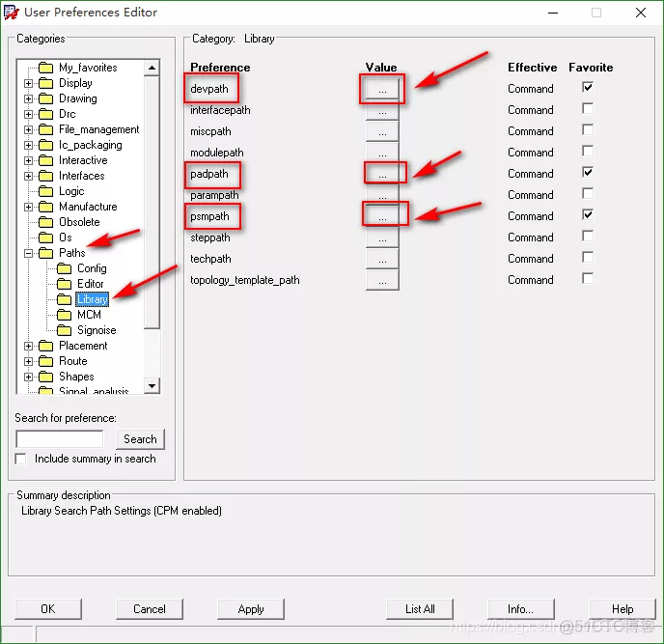Collapse the Paths category node

point(28,253)
